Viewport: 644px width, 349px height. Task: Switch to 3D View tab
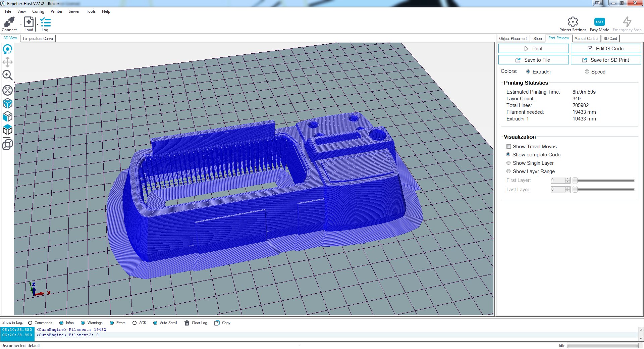point(10,38)
